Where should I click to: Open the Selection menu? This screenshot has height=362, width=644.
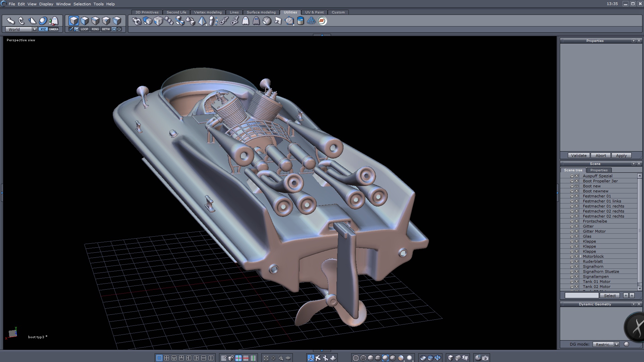(82, 4)
